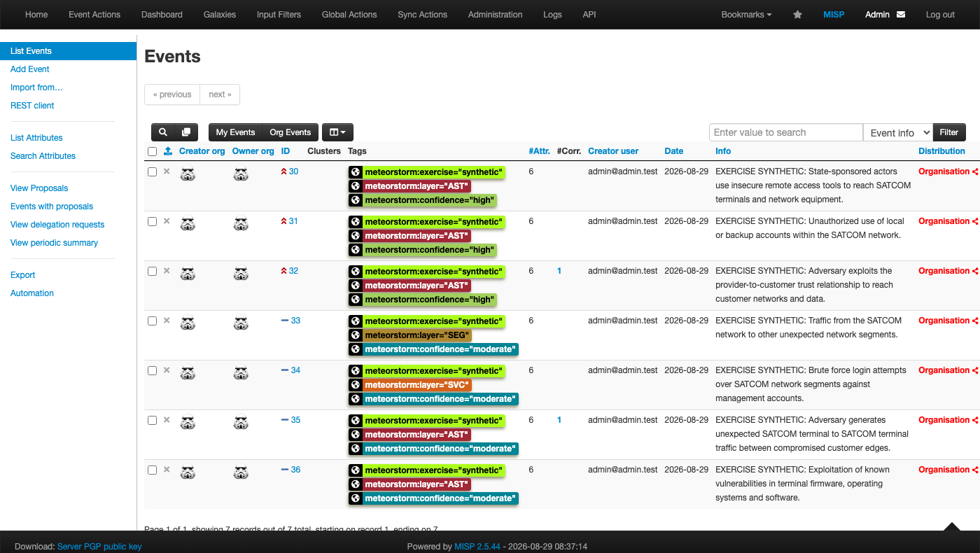This screenshot has height=553, width=980.
Task: Click the creator org logo for event 35
Action: click(188, 423)
